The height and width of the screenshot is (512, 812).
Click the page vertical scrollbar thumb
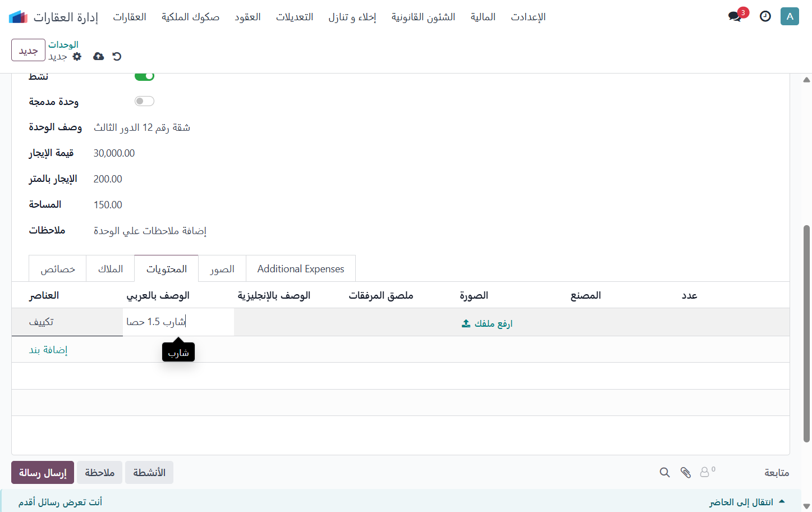806,333
